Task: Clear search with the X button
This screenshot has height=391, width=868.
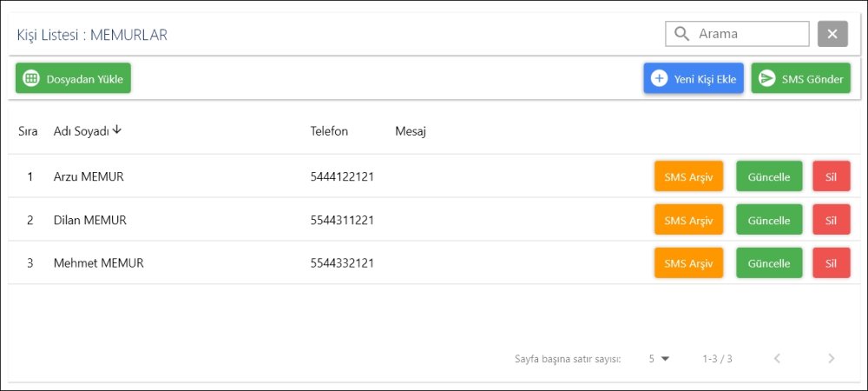Action: click(832, 34)
